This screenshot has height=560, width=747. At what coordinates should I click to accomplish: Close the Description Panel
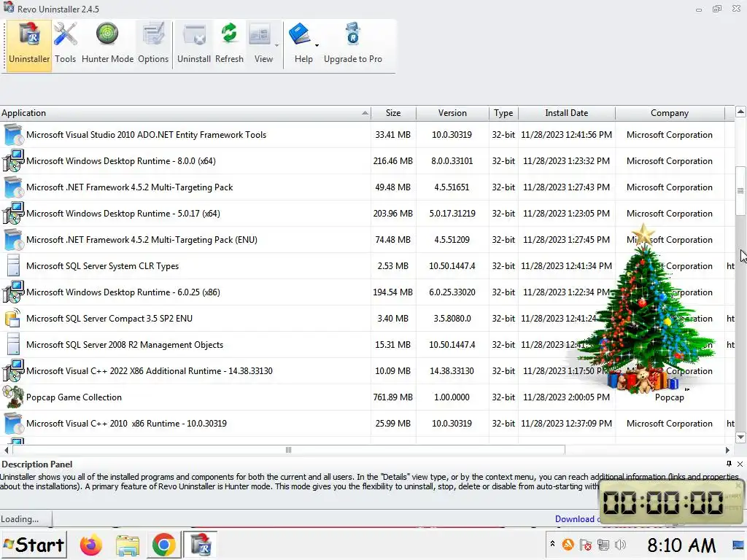(740, 463)
